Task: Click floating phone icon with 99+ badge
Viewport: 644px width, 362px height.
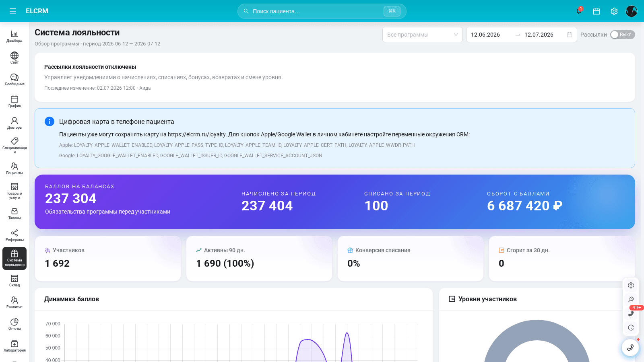Action: 631,313
